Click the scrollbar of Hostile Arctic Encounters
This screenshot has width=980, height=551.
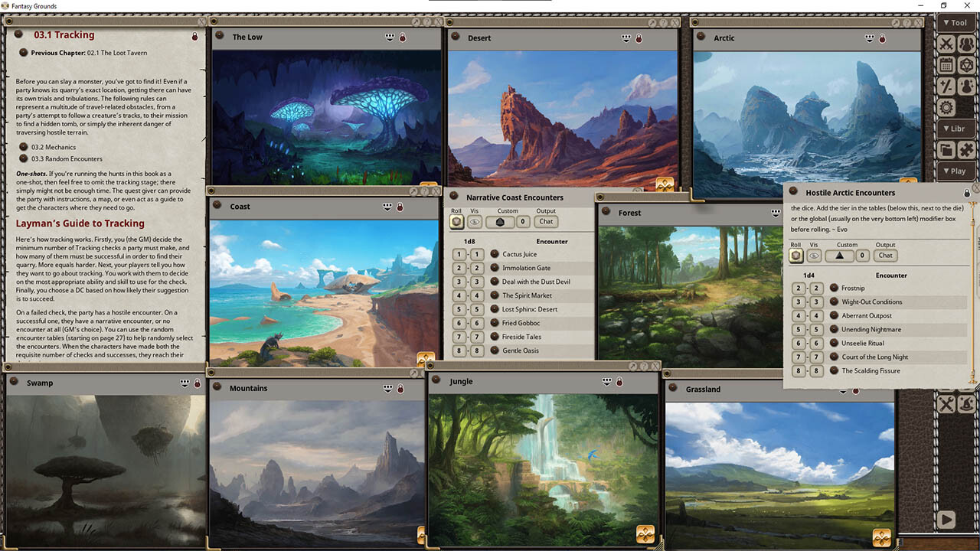click(974, 291)
